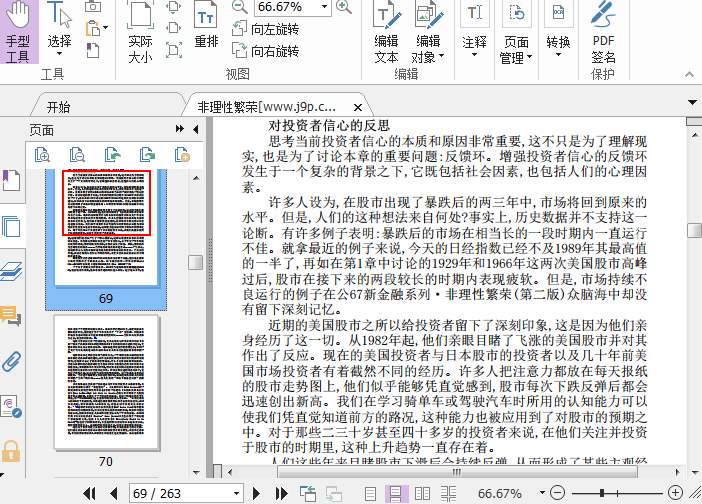Open the Security lock side panel
The height and width of the screenshot is (504, 702).
point(11,451)
